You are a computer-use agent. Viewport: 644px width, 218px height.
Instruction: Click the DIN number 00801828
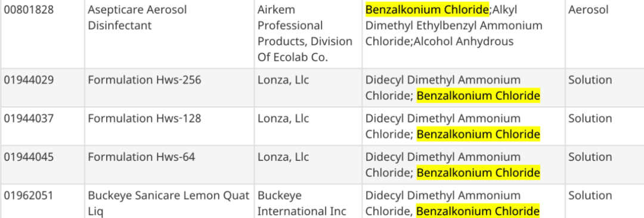click(29, 10)
